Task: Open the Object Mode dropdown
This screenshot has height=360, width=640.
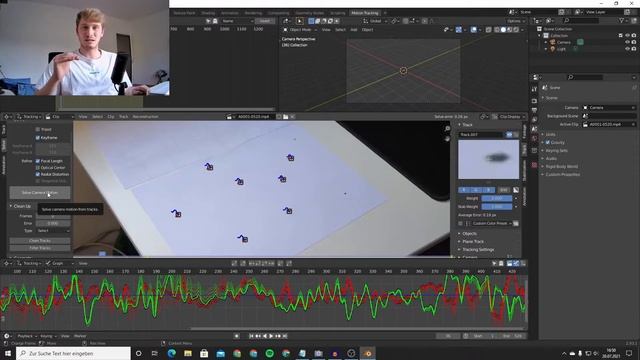Action: click(x=300, y=30)
